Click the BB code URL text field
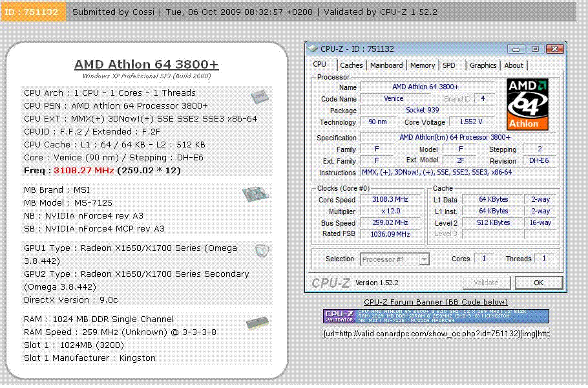This screenshot has width=588, height=388. pyautogui.click(x=436, y=334)
